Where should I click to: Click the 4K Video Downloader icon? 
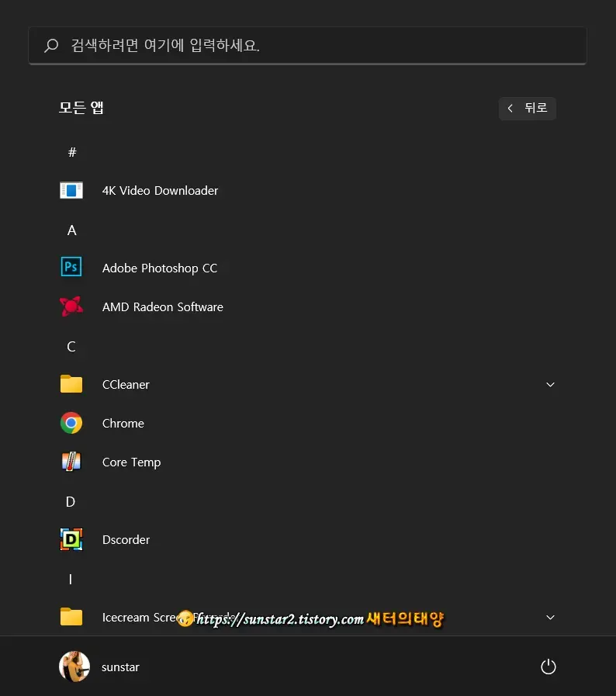[71, 190]
